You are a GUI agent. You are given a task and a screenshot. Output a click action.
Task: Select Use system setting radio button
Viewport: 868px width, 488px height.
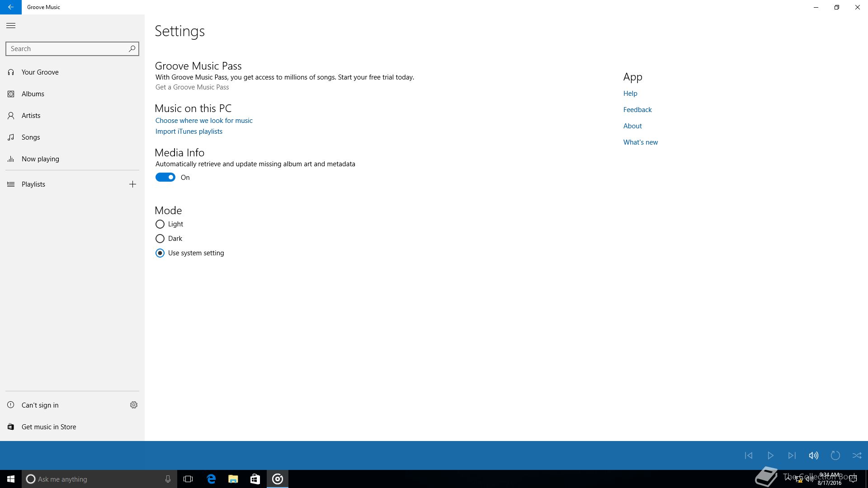pos(160,253)
